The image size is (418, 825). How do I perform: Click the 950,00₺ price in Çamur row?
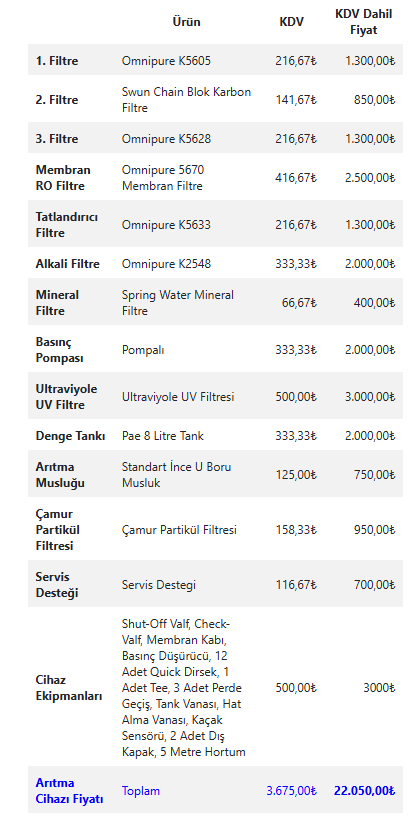[x=374, y=529]
